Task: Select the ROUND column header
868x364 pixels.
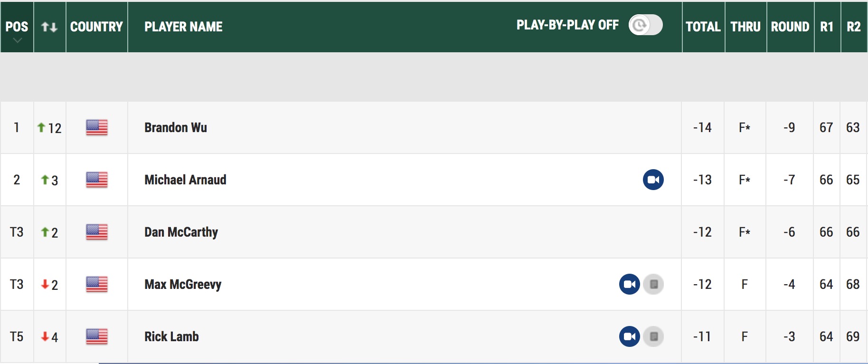Action: coord(790,27)
